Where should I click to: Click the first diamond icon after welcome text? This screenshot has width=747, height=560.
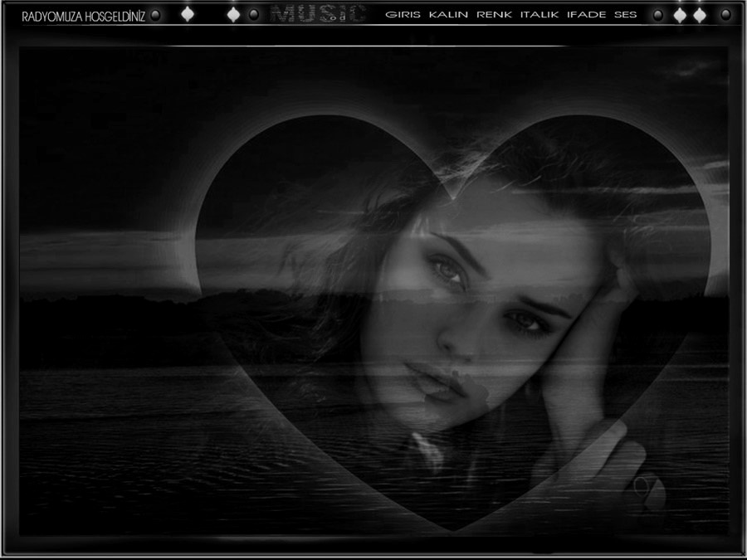188,14
